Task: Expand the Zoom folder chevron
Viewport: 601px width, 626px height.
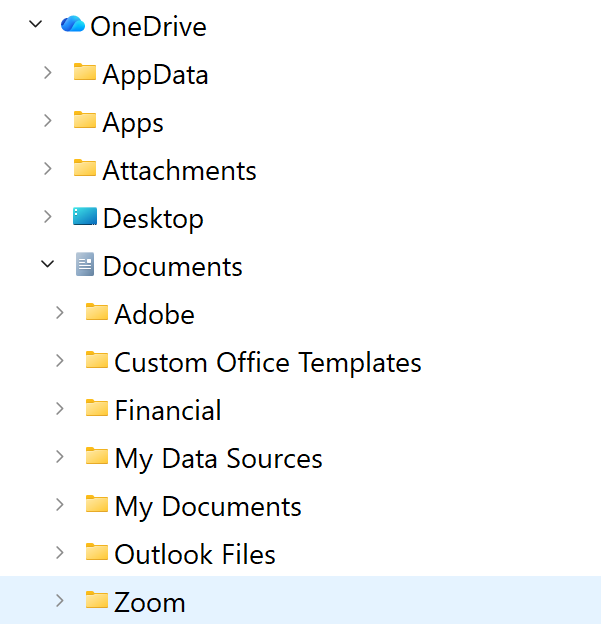Action: click(x=60, y=601)
